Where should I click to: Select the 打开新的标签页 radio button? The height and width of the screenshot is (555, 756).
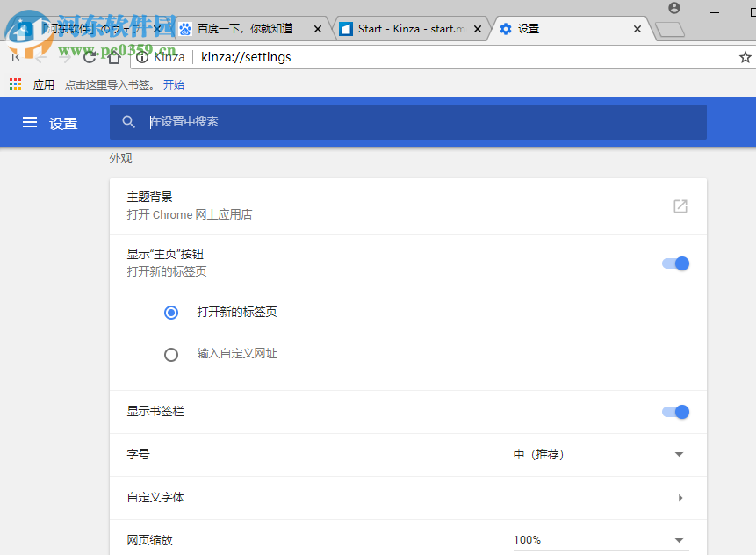coord(171,312)
